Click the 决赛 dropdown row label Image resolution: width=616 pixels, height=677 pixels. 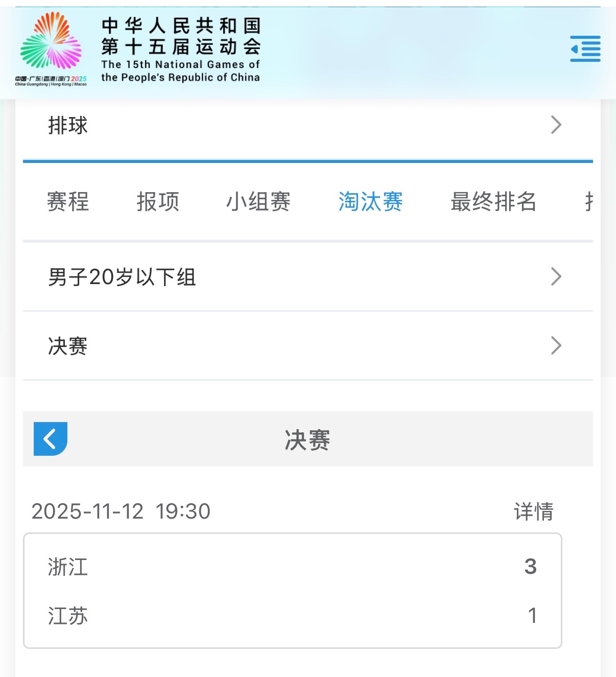click(68, 346)
